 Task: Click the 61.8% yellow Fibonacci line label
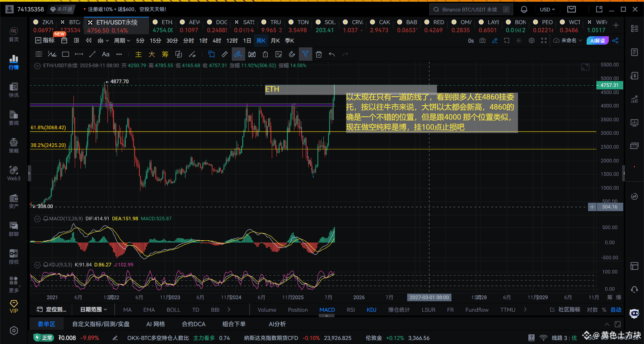click(48, 128)
